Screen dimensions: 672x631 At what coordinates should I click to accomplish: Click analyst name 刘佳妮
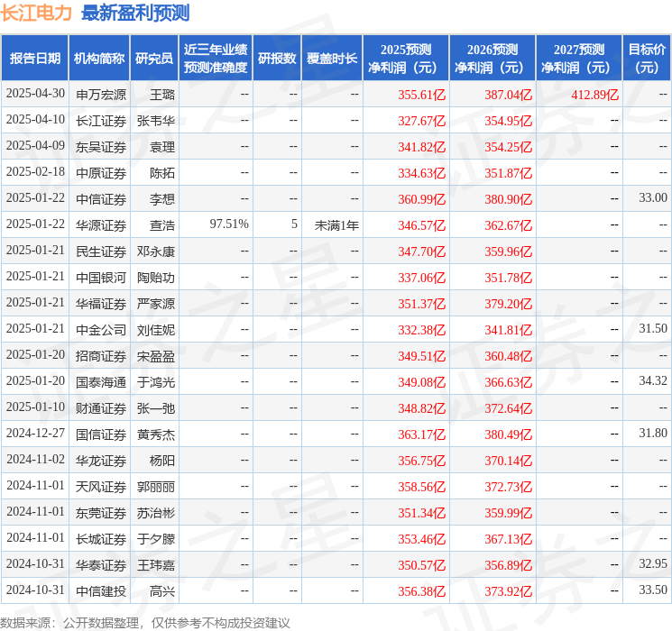click(x=156, y=330)
